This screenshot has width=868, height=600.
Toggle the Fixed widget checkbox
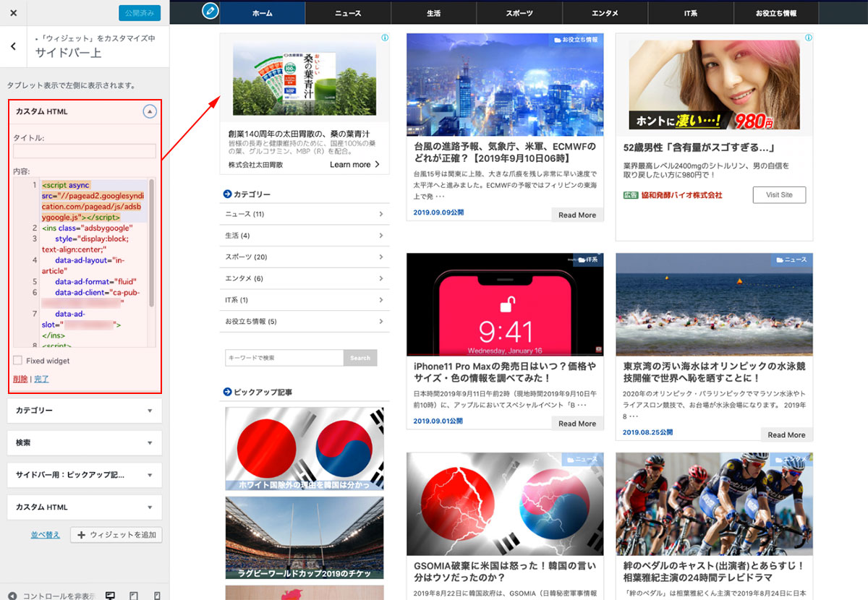click(17, 360)
